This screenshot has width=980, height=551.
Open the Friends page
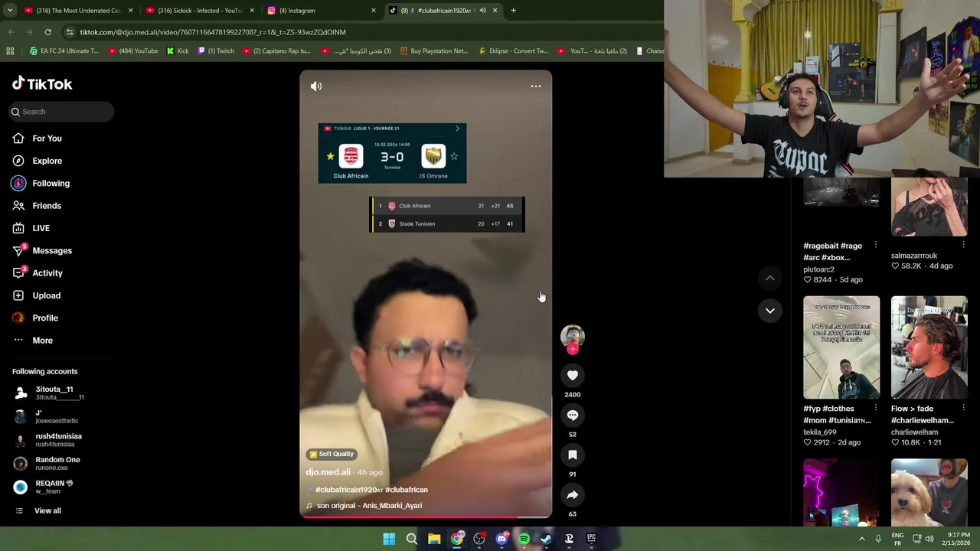point(47,206)
